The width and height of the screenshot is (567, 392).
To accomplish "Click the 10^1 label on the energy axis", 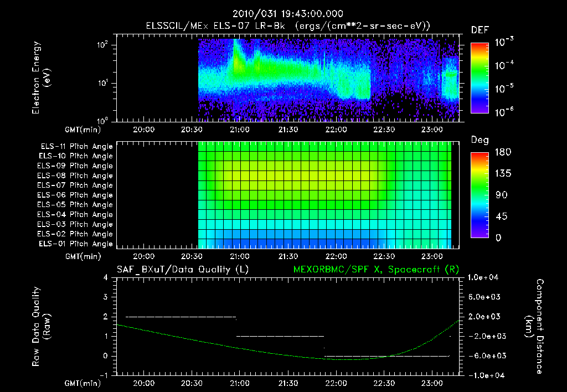I will coord(102,83).
